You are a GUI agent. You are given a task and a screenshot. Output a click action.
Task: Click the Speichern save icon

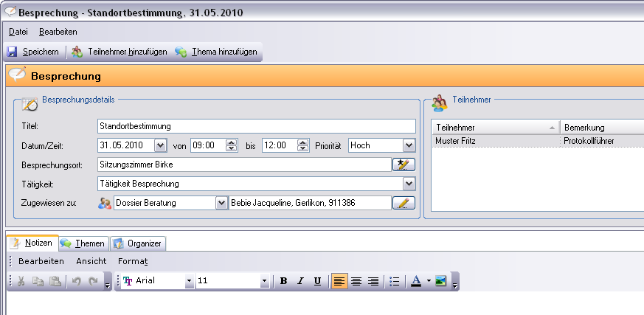tap(13, 52)
